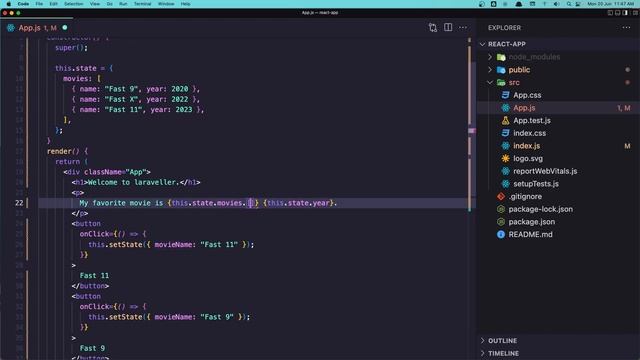Click the npm icon beside package-lock.json
Image resolution: width=640 pixels, height=360 pixels.
501,209
